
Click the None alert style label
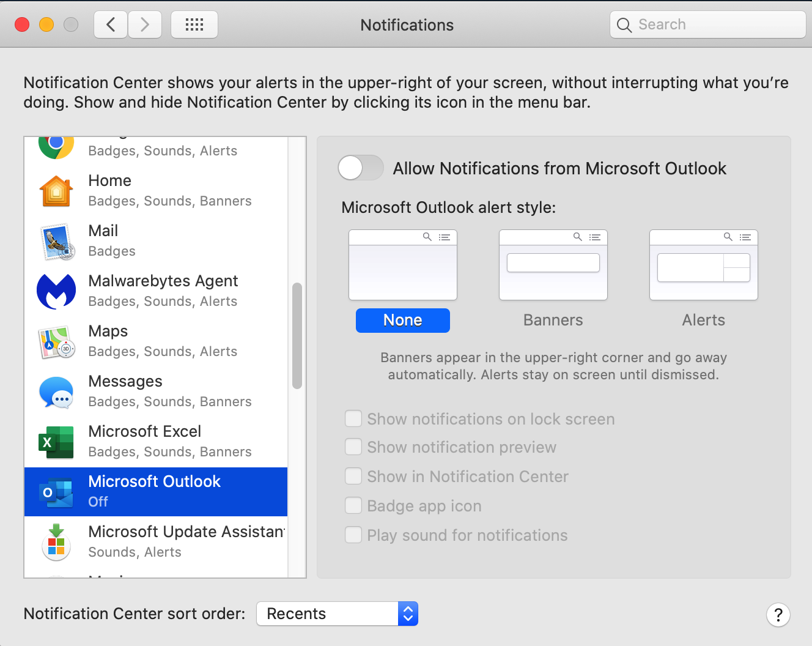coord(403,320)
